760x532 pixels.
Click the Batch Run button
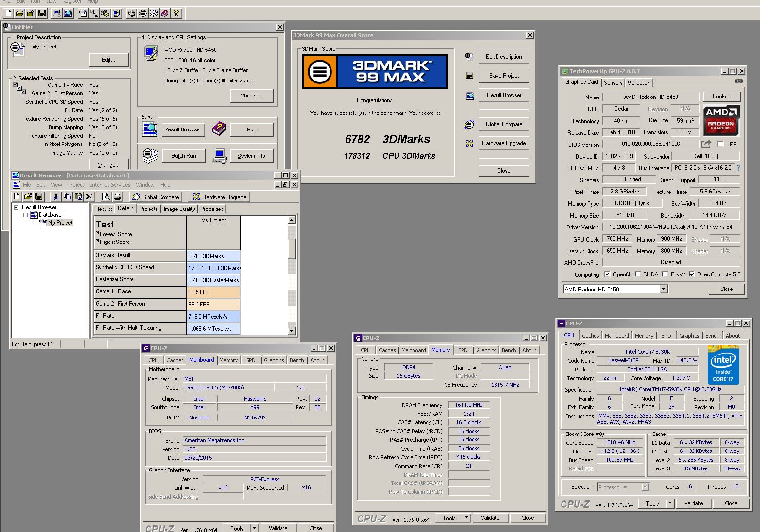pyautogui.click(x=183, y=156)
